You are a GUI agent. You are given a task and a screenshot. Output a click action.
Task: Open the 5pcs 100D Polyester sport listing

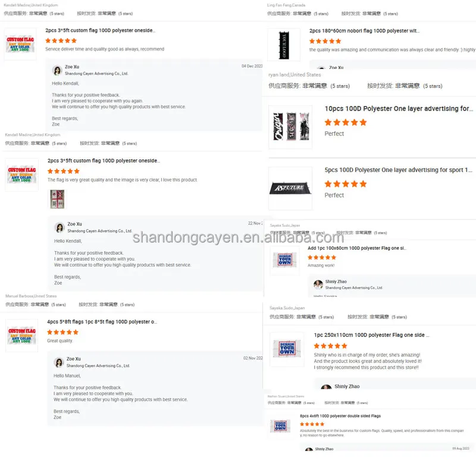tap(398, 170)
